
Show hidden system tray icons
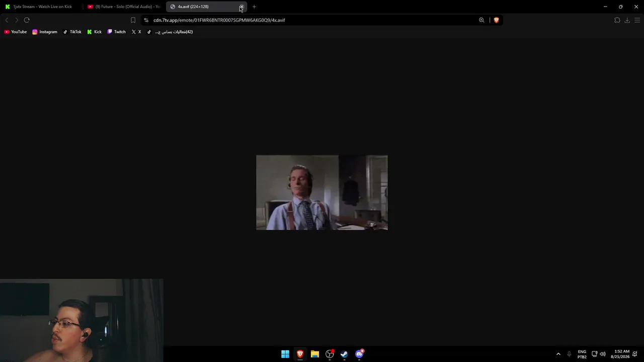tap(558, 354)
